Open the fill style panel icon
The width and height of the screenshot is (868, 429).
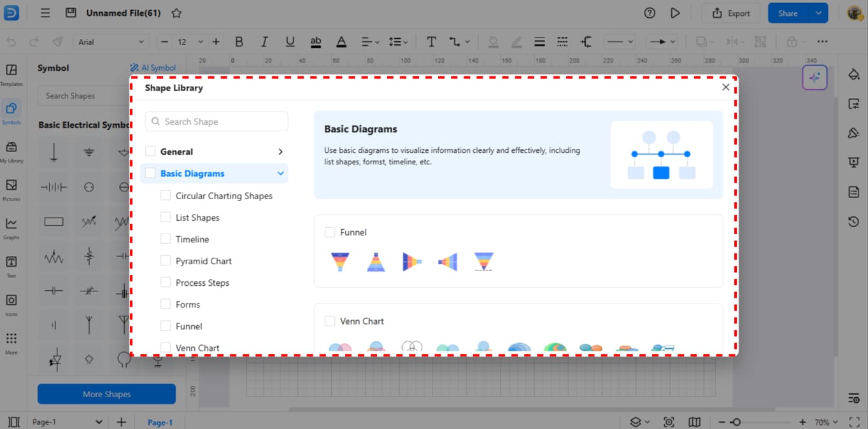coord(854,74)
